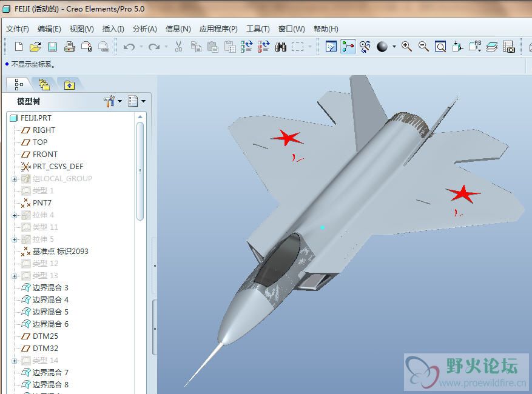Open the dropdown next to the shading sphere
Viewport: 532px width, 394px height.
[x=394, y=47]
